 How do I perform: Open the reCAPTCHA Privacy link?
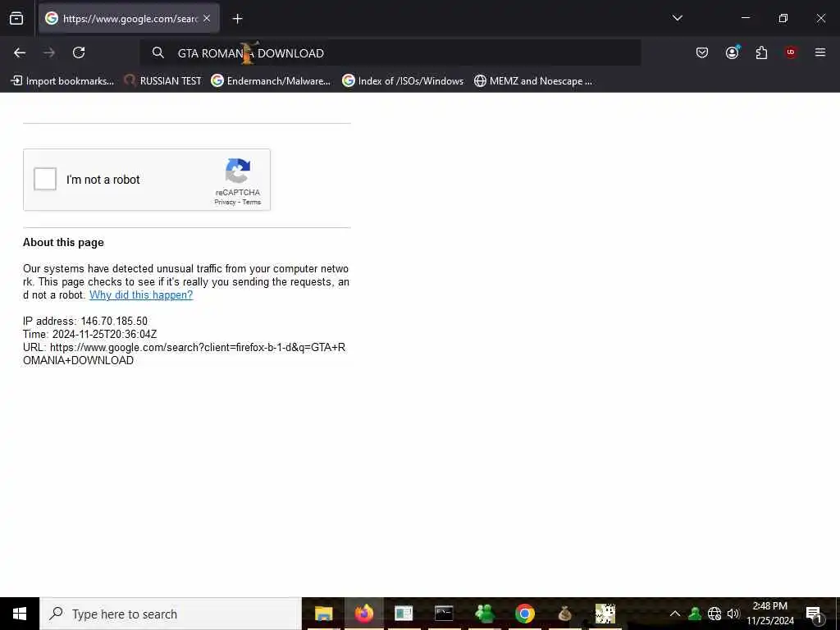(225, 202)
